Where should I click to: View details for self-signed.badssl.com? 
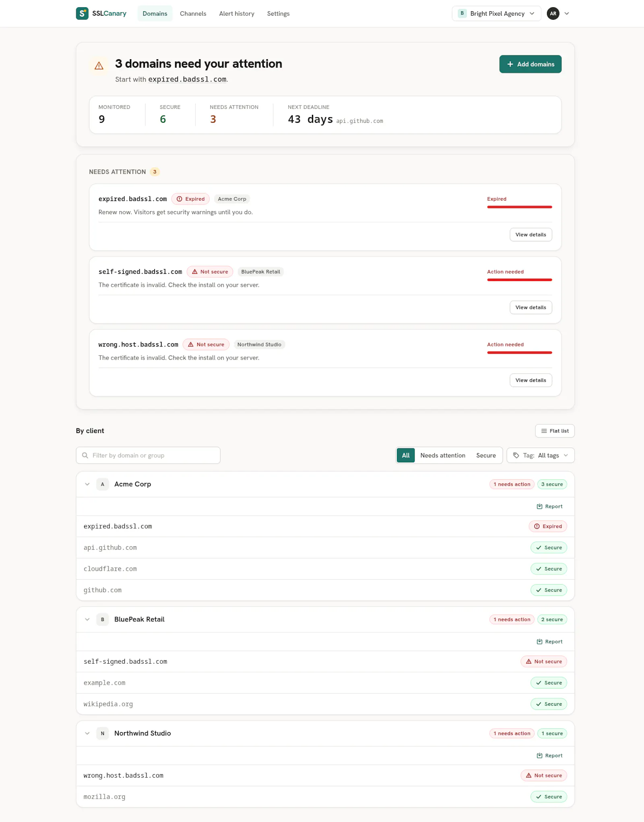coord(531,308)
